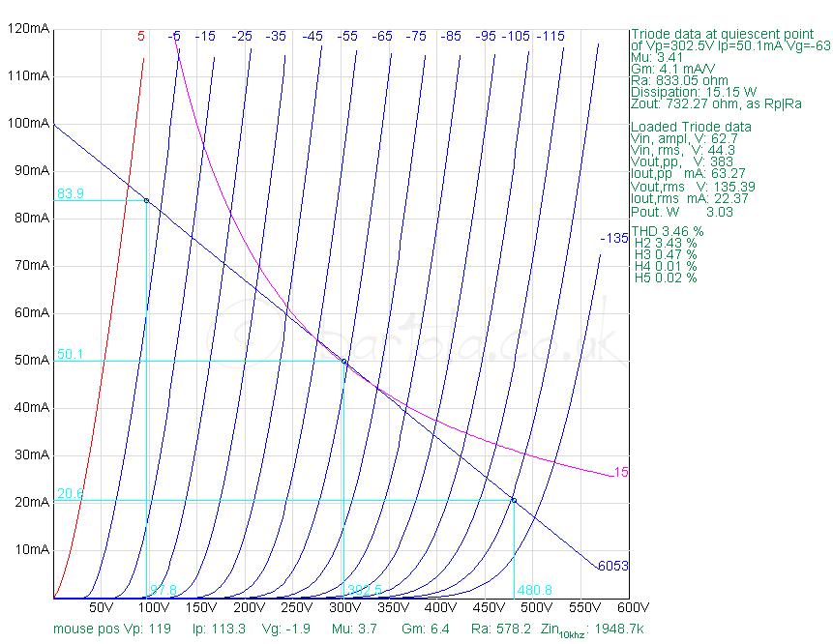
Task: Click the 83.9 current marker label
Action: pos(70,193)
